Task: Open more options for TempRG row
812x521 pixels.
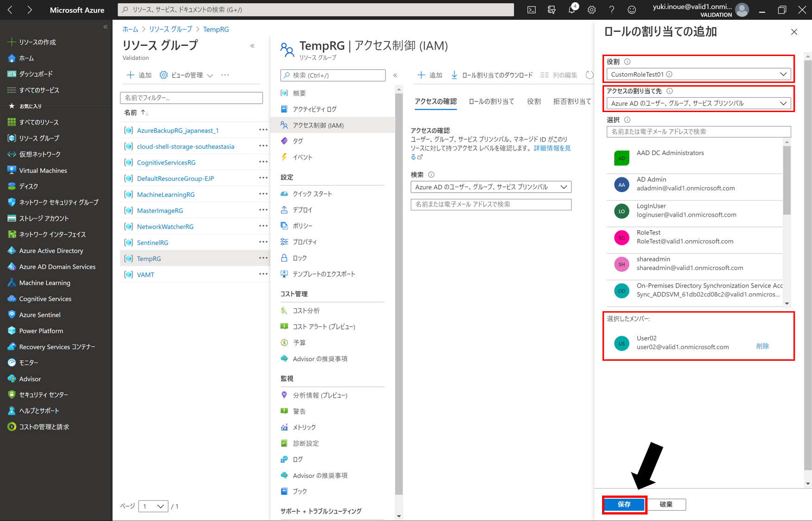Action: (263, 258)
